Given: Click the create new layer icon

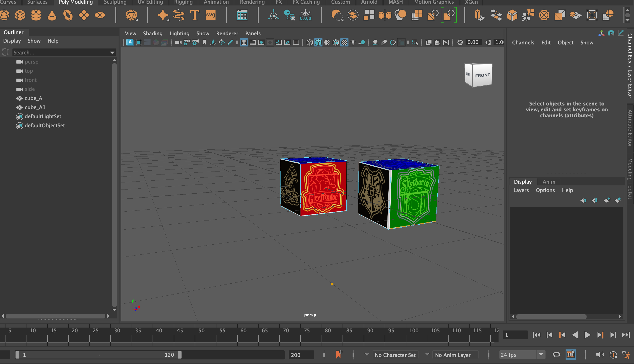Looking at the screenshot, I should coord(607,200).
